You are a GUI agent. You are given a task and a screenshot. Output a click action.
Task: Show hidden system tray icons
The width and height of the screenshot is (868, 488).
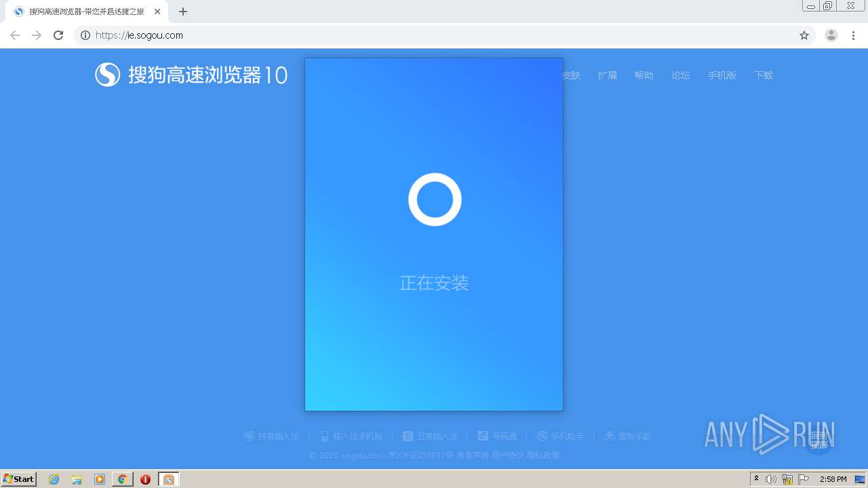[x=757, y=479]
